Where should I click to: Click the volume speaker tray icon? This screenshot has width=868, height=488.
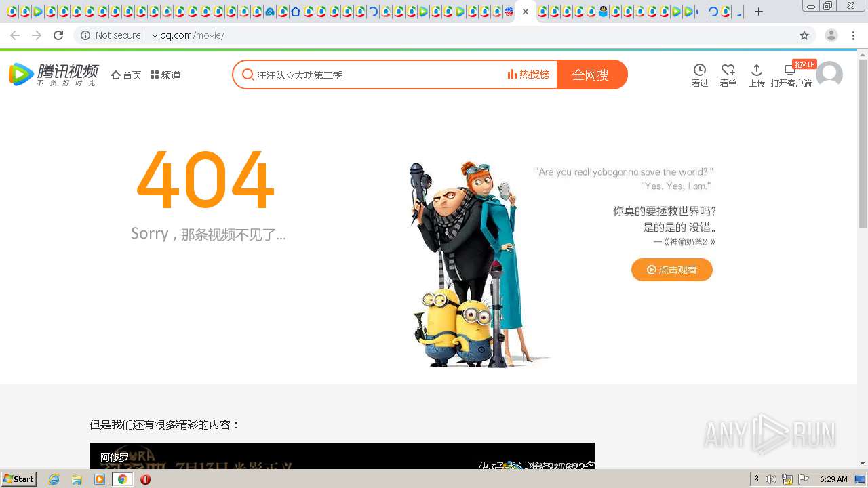tap(771, 479)
